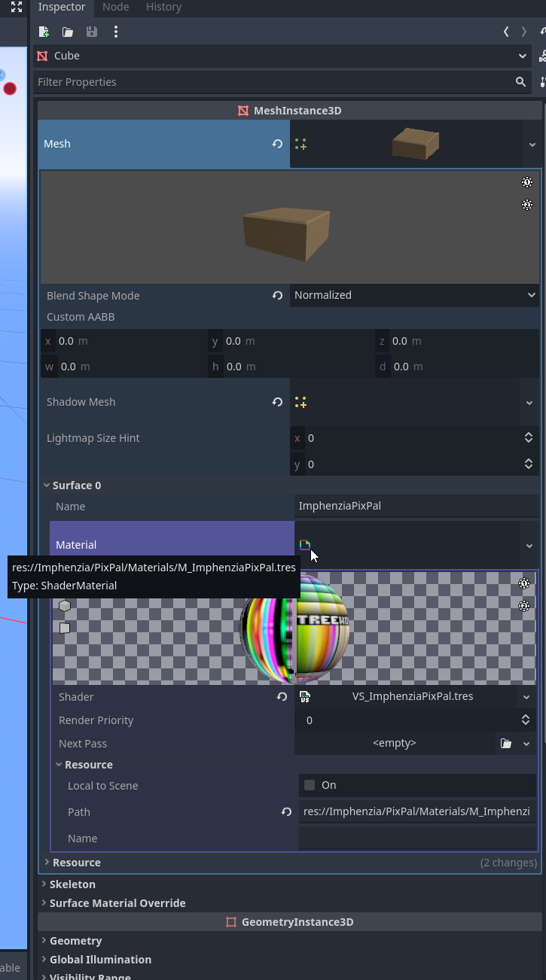546x980 pixels.
Task: Click the MeshInstance3D section header
Action: (x=289, y=111)
